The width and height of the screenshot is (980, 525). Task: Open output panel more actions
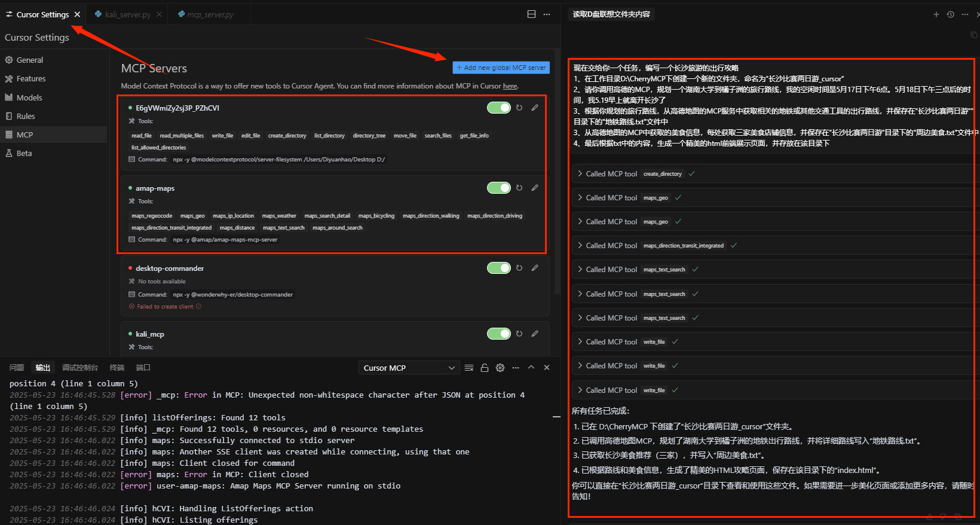tap(516, 368)
